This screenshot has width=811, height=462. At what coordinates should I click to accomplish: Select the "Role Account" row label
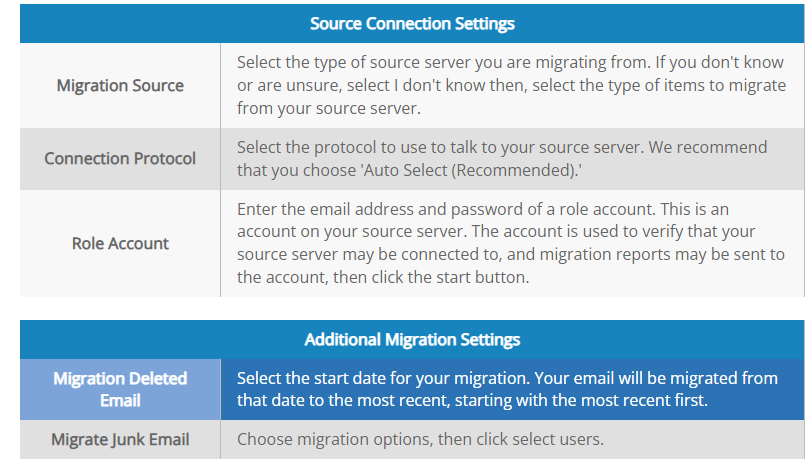point(120,243)
